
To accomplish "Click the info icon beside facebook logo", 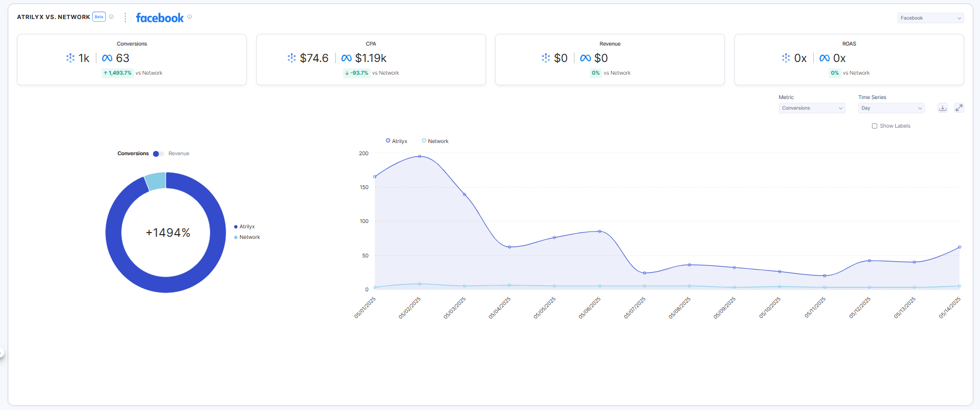I will click(190, 17).
